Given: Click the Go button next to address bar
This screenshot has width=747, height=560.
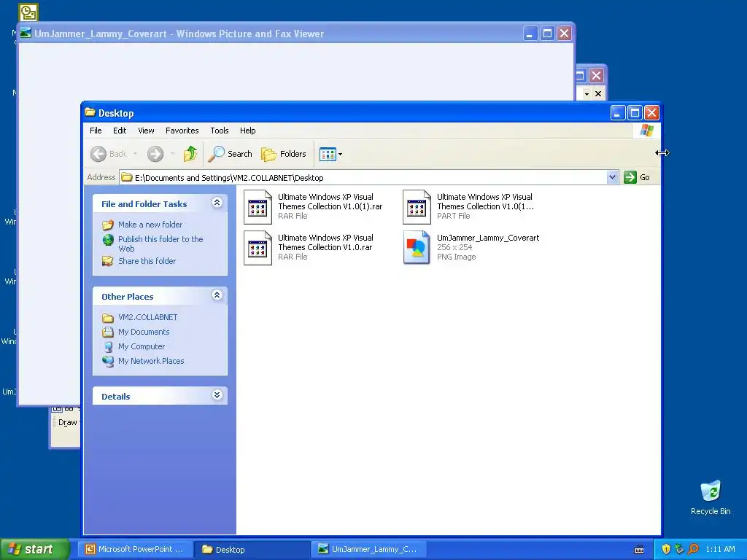Looking at the screenshot, I should [x=637, y=177].
